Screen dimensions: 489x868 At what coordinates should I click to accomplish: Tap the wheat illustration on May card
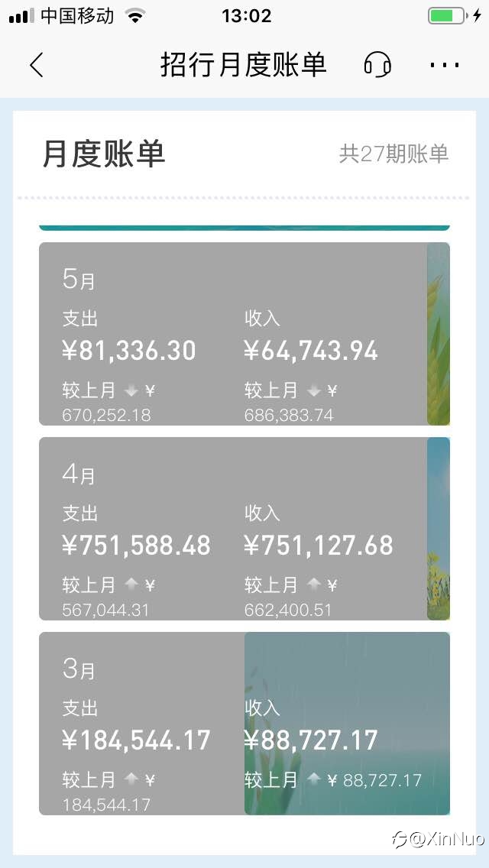pyautogui.click(x=439, y=334)
